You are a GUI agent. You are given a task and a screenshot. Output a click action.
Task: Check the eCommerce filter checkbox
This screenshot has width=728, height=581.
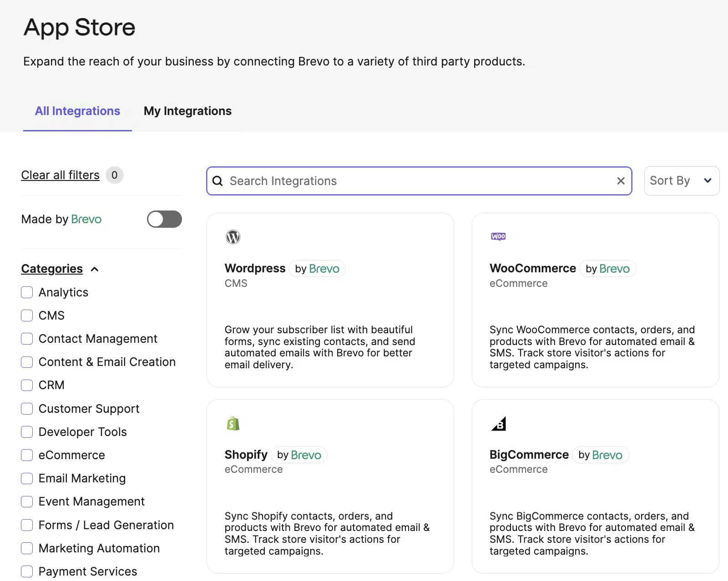pyautogui.click(x=27, y=455)
